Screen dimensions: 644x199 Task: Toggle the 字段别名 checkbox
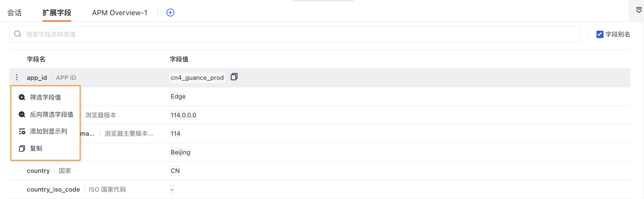tap(600, 34)
